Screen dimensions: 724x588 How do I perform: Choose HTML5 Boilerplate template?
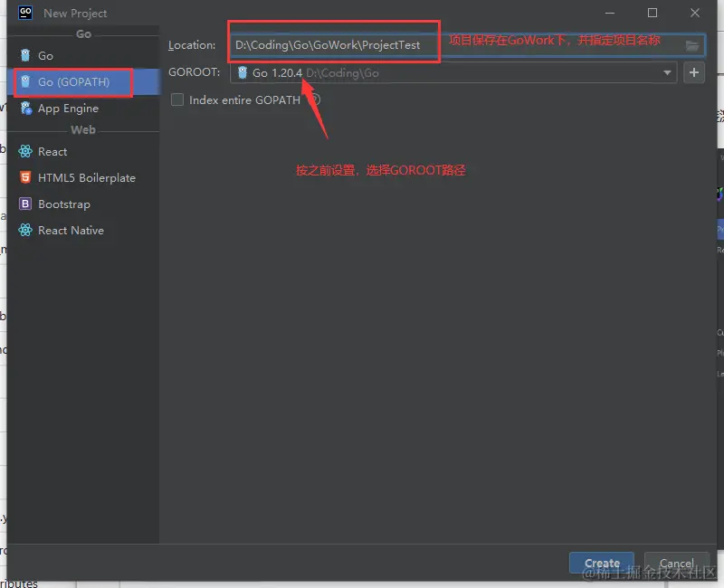[x=83, y=177]
